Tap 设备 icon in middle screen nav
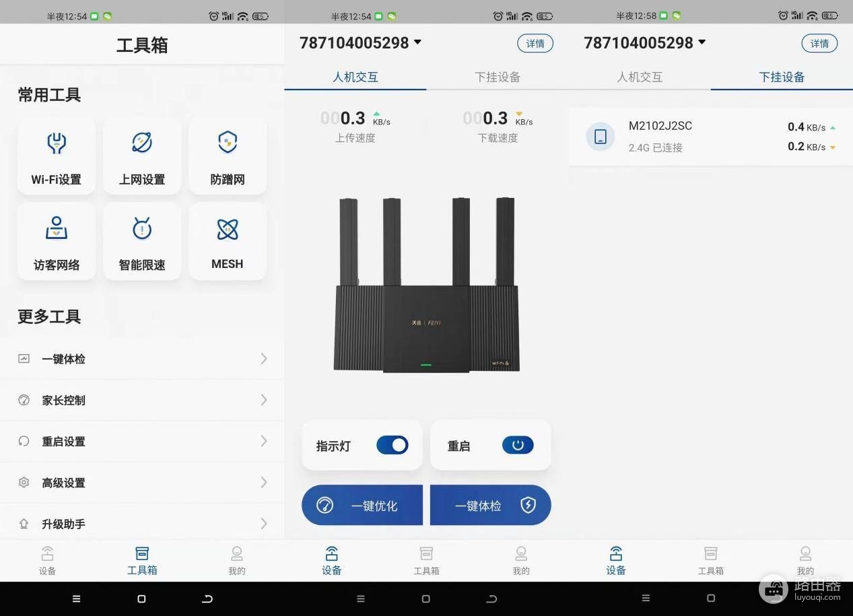 332,553
